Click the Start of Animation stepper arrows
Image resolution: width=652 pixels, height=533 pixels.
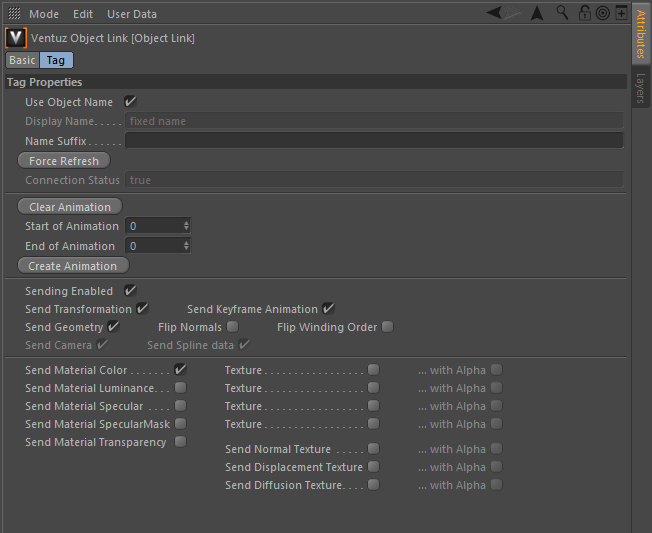coord(186,226)
